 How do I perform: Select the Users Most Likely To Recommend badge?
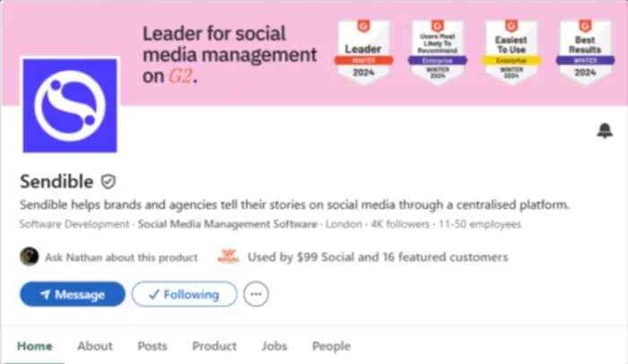pyautogui.click(x=438, y=52)
